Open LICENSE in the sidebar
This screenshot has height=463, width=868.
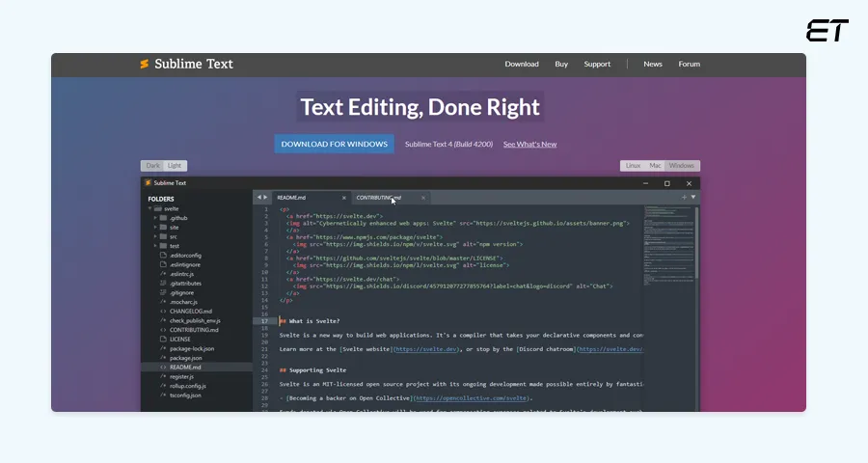(x=180, y=339)
